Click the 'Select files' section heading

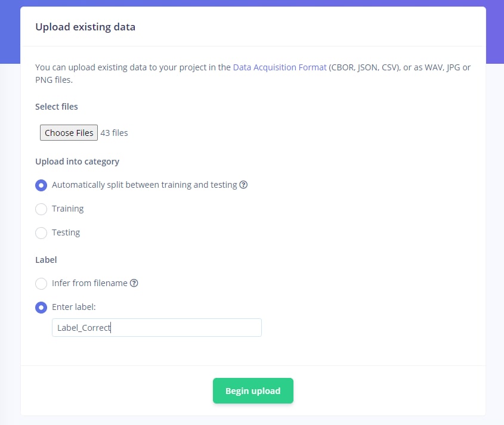pyautogui.click(x=57, y=107)
